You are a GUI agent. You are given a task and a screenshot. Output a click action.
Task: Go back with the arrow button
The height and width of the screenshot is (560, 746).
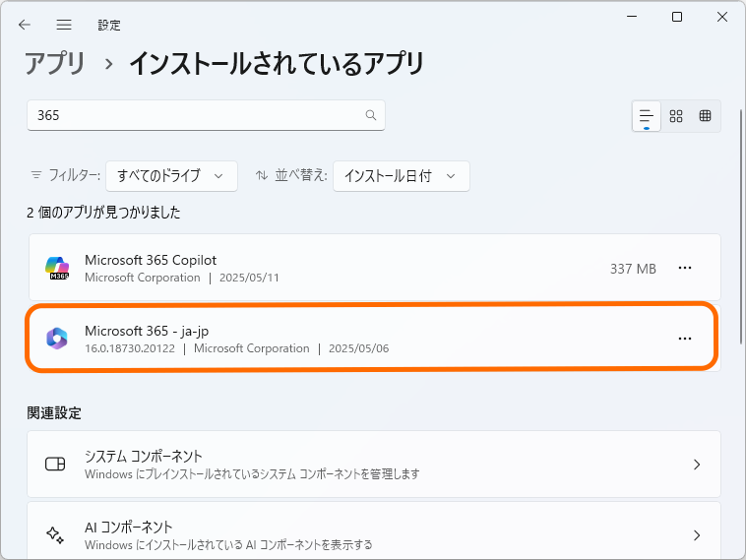25,25
